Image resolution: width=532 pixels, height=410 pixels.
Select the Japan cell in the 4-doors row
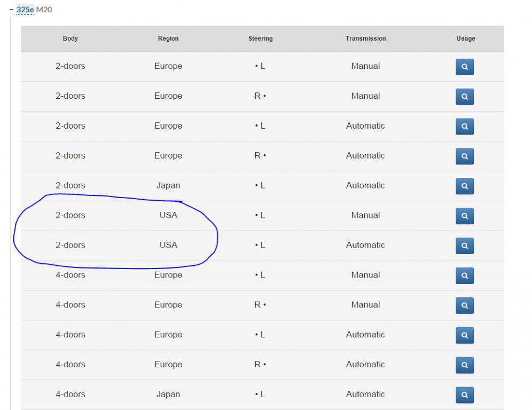click(x=168, y=395)
